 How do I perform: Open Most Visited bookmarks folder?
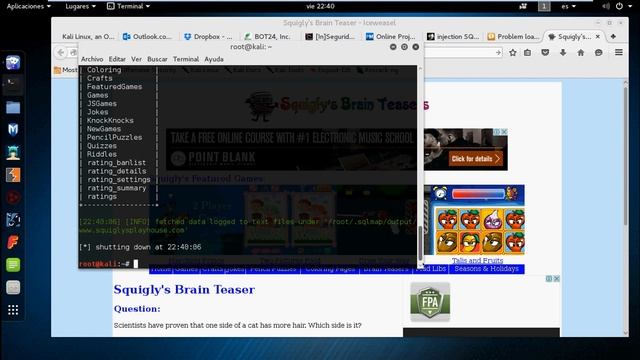[65, 70]
